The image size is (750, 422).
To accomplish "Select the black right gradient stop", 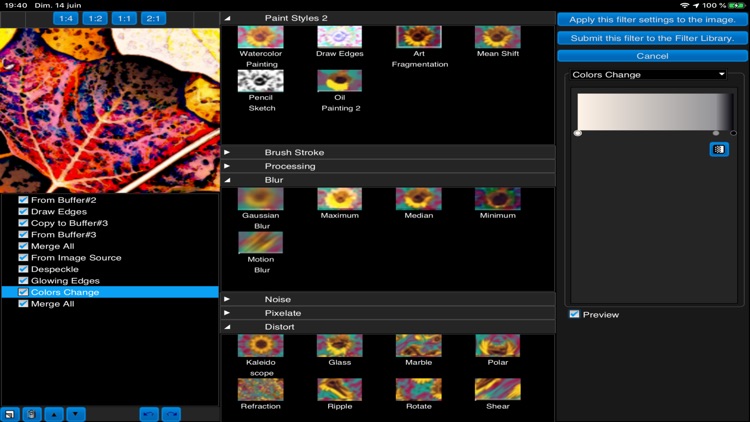I will pyautogui.click(x=733, y=133).
